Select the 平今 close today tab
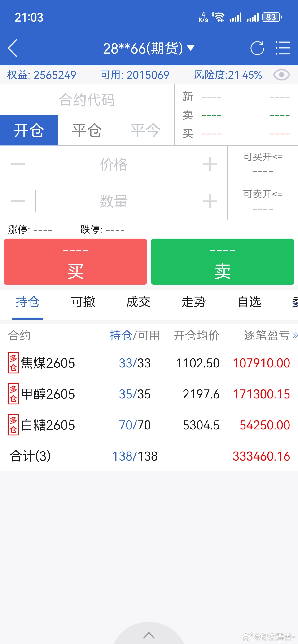Image resolution: width=298 pixels, height=644 pixels. pyautogui.click(x=145, y=130)
